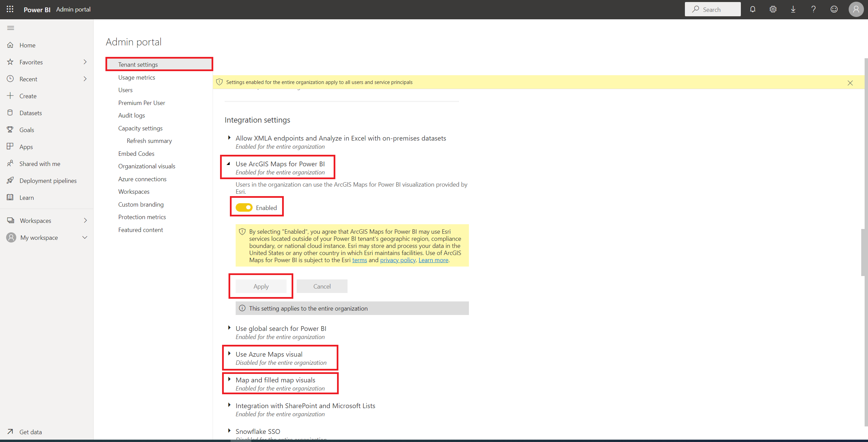The height and width of the screenshot is (442, 868).
Task: Click the notifications bell icon
Action: pyautogui.click(x=752, y=9)
